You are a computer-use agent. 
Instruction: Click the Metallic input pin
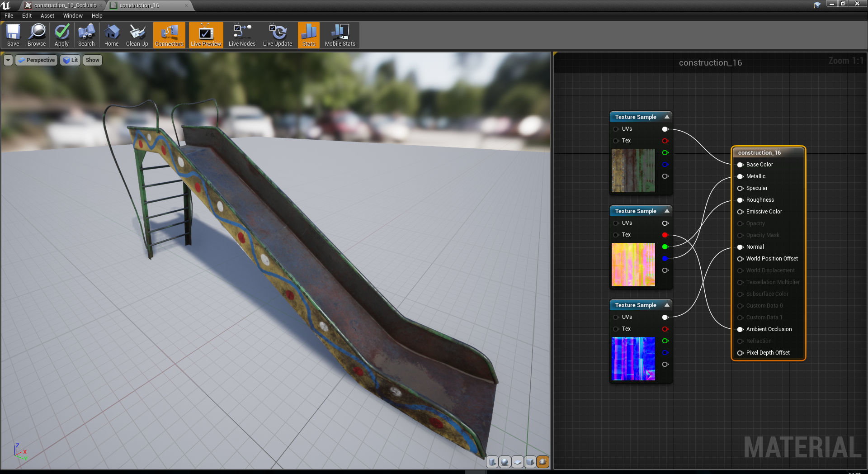(x=741, y=176)
